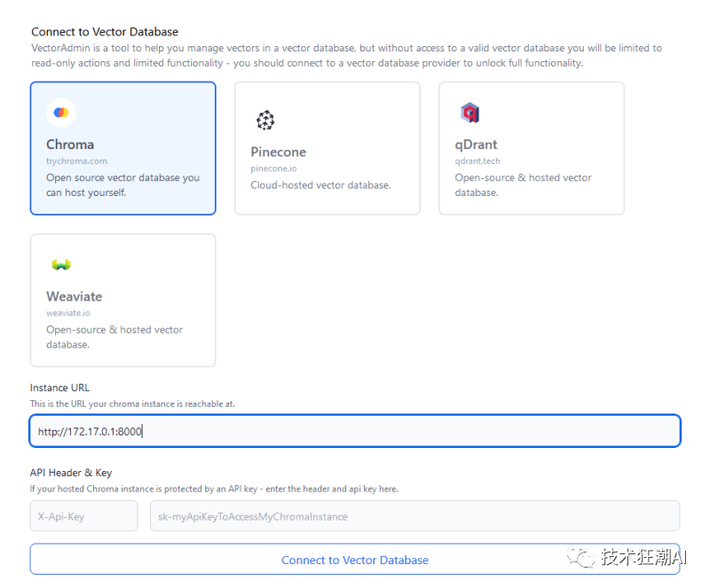This screenshot has width=710, height=588.
Task: Click the Pinecone logo icon
Action: 265,121
